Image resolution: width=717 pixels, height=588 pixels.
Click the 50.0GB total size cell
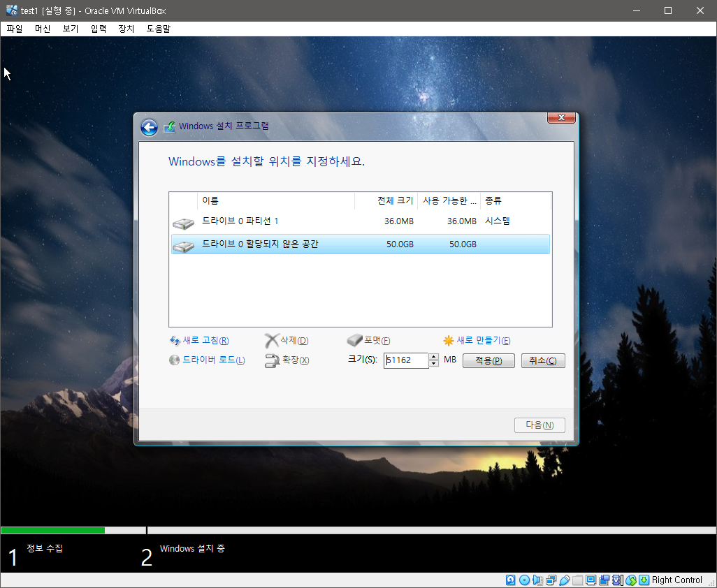pos(400,244)
